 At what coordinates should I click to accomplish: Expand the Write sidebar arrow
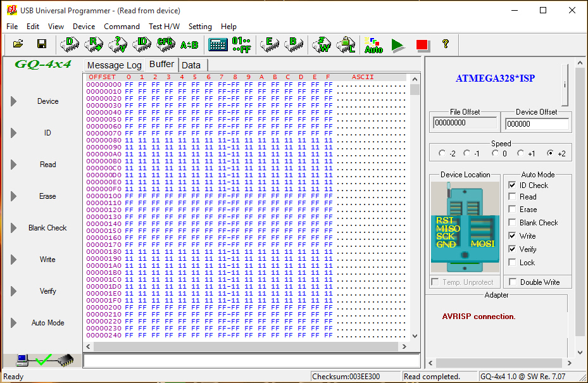coord(13,260)
